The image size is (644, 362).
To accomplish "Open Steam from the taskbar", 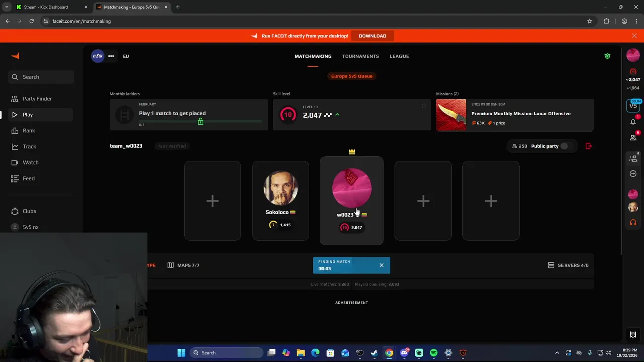I will [374, 353].
